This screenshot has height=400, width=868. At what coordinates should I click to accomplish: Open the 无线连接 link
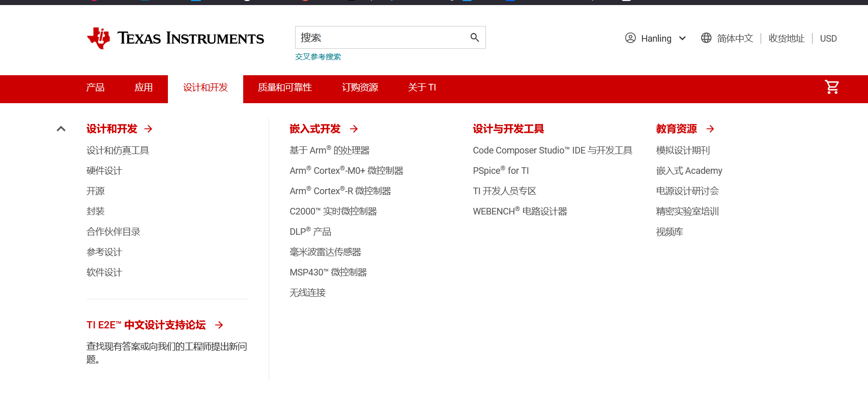point(308,293)
